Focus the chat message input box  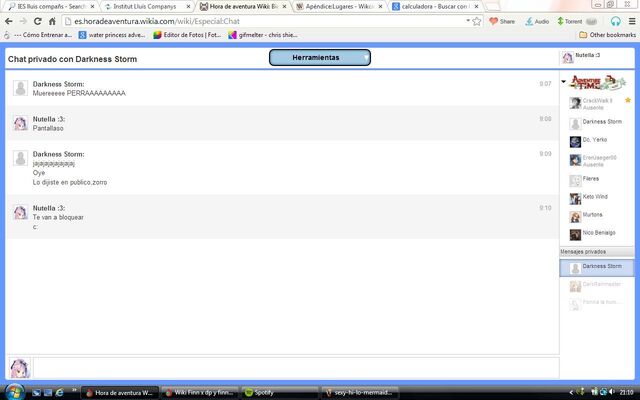click(296, 368)
